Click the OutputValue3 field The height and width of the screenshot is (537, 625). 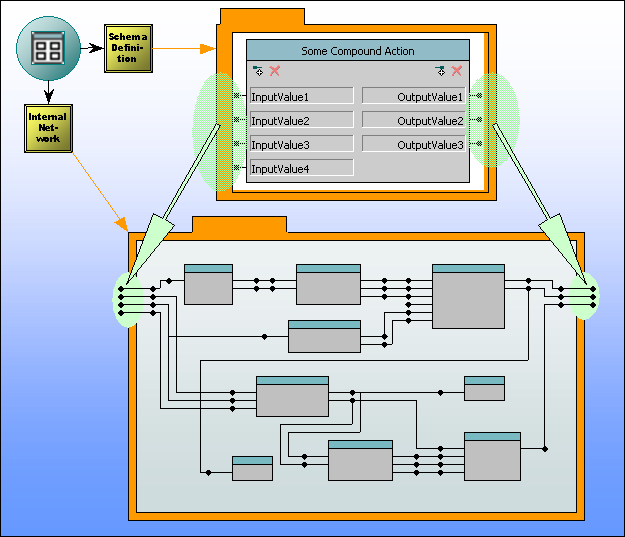coord(414,144)
